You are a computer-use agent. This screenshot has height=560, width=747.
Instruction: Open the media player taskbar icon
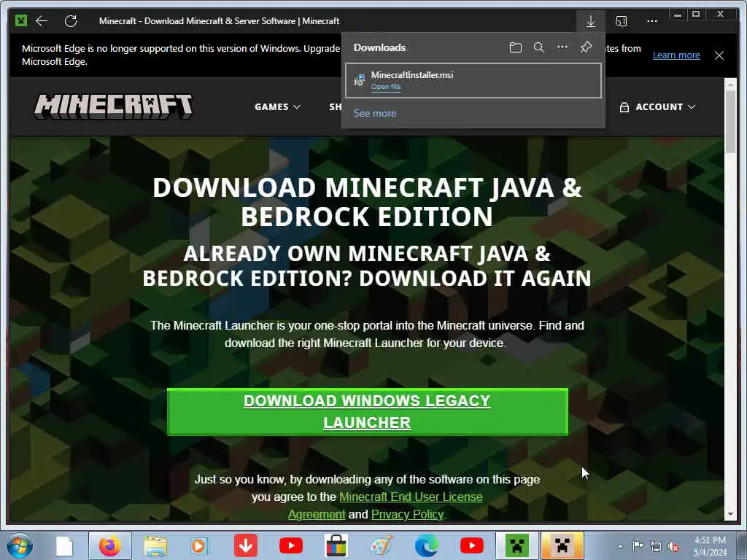(x=200, y=545)
